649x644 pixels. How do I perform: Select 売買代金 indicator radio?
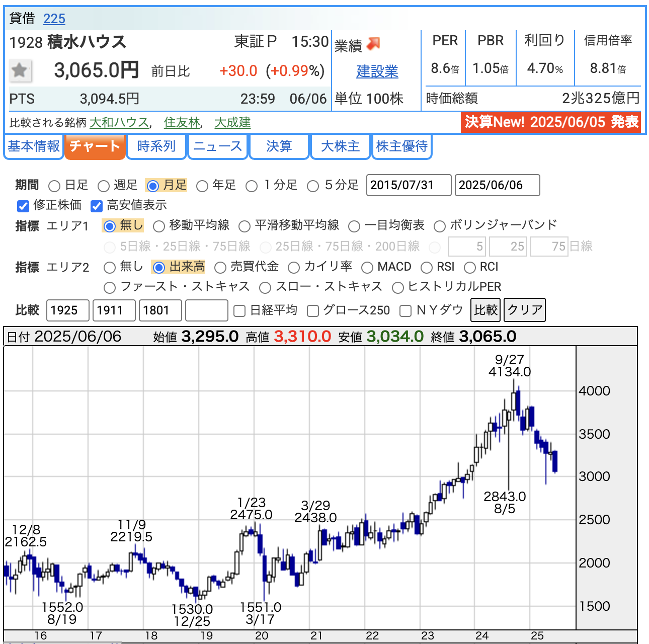220,267
